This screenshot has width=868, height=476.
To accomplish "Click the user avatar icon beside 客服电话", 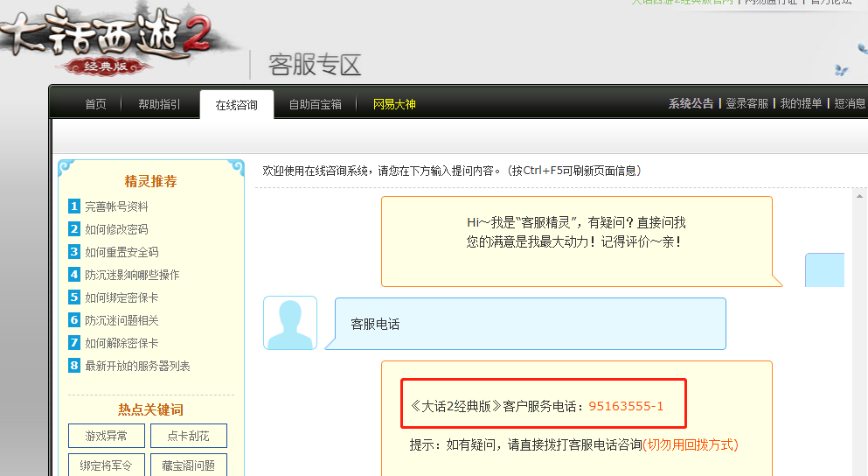I will click(290, 323).
